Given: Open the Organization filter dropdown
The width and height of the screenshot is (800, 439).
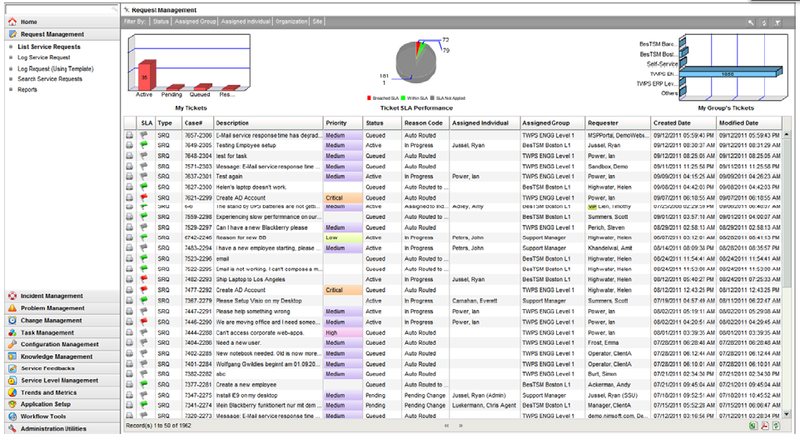Looking at the screenshot, I should click(x=291, y=21).
